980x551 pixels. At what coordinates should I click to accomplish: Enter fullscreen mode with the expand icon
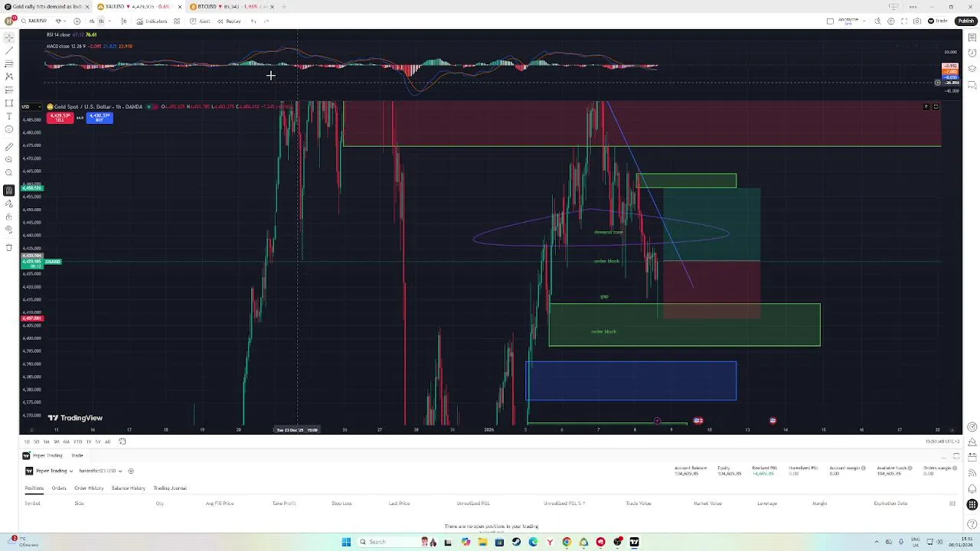click(x=904, y=21)
